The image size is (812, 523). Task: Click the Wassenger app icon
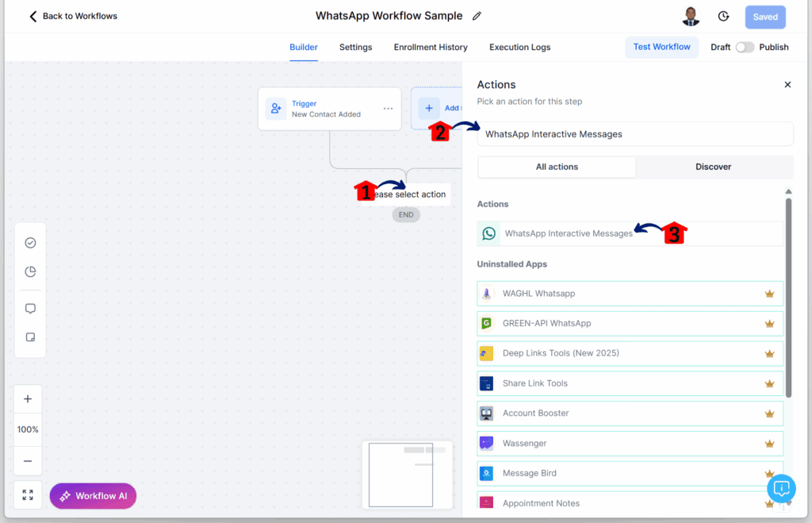486,443
